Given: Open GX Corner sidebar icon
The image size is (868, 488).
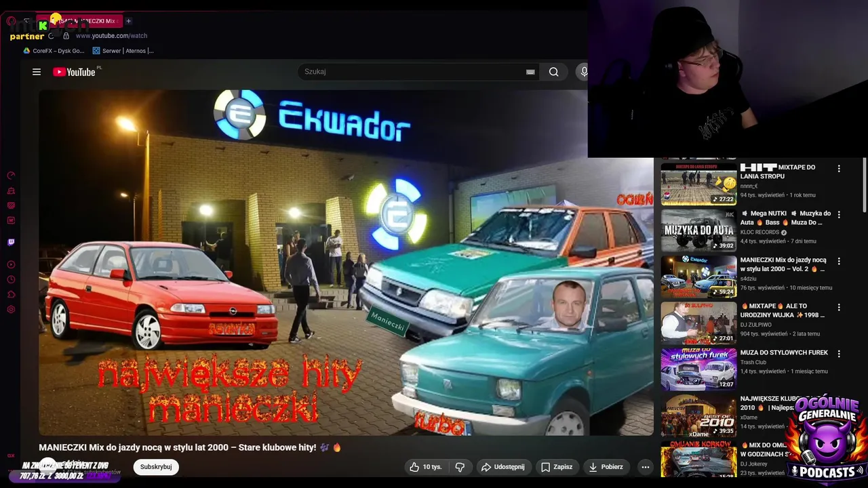Looking at the screenshot, I should (x=11, y=205).
